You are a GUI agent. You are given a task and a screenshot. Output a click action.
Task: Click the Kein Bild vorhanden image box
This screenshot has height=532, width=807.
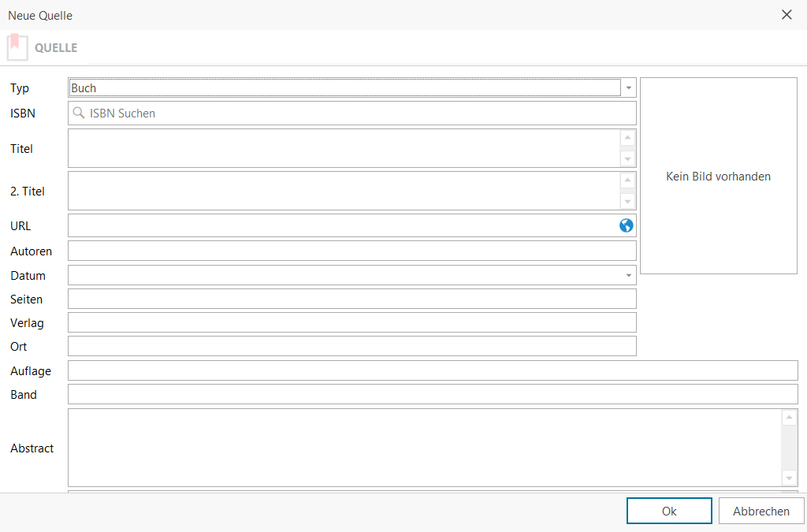tap(718, 176)
